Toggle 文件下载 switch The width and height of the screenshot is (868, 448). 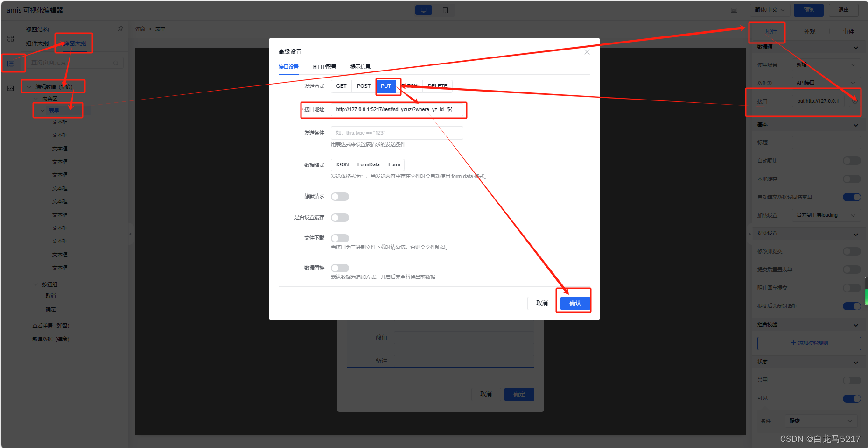coord(340,238)
